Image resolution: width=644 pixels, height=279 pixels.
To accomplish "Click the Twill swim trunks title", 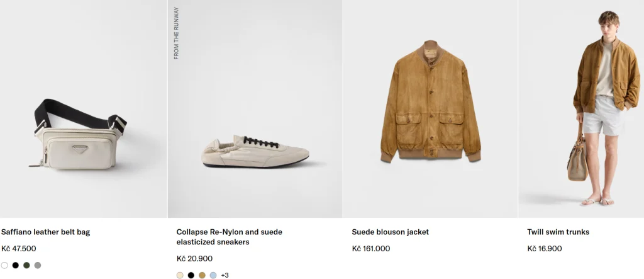I will click(x=558, y=232).
